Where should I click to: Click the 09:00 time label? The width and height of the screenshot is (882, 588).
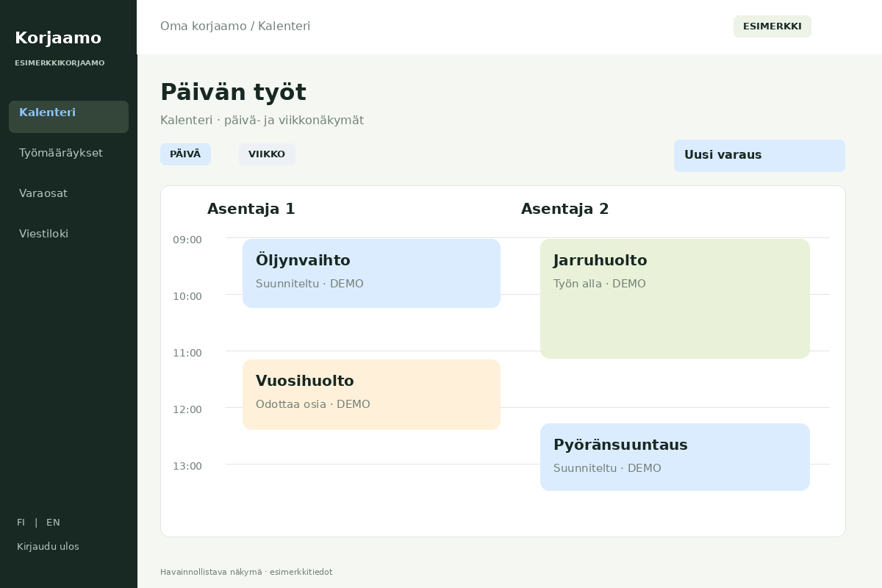coord(187,240)
